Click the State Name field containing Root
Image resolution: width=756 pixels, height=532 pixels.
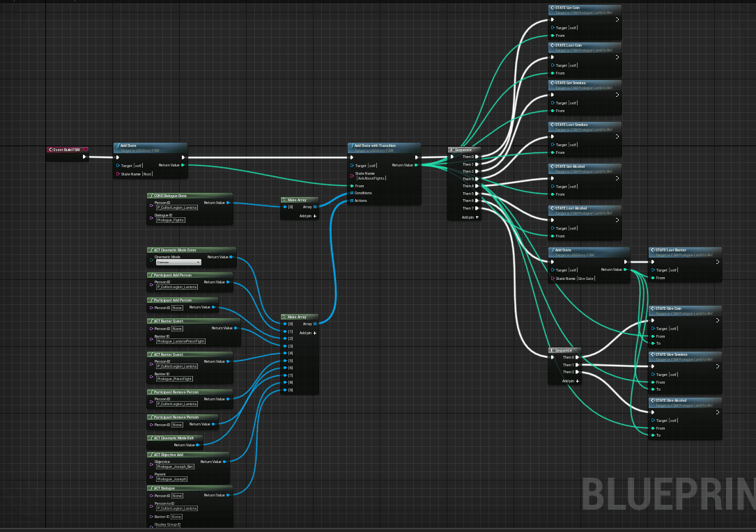tap(147, 174)
